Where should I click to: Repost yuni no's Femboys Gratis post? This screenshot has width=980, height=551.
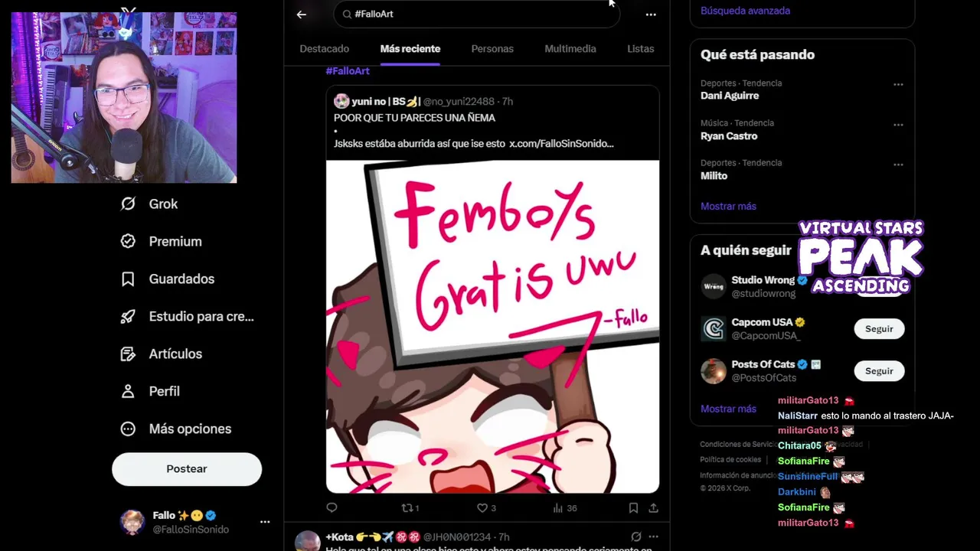click(x=410, y=507)
